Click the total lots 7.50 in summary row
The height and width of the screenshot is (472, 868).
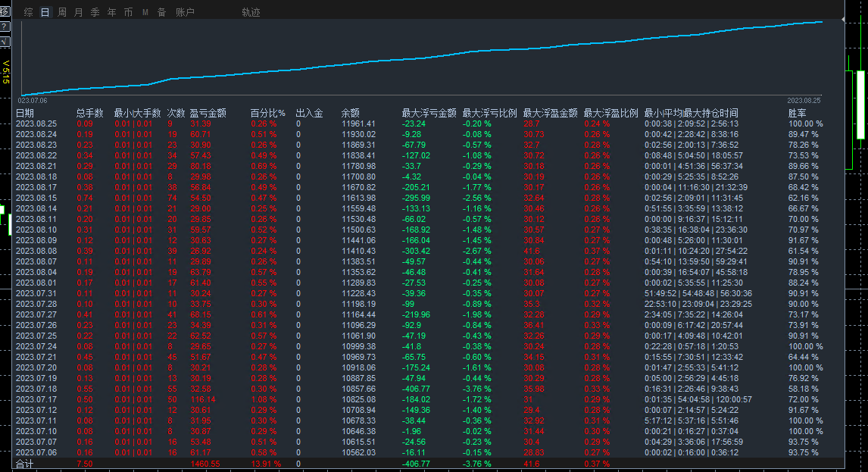[85, 464]
